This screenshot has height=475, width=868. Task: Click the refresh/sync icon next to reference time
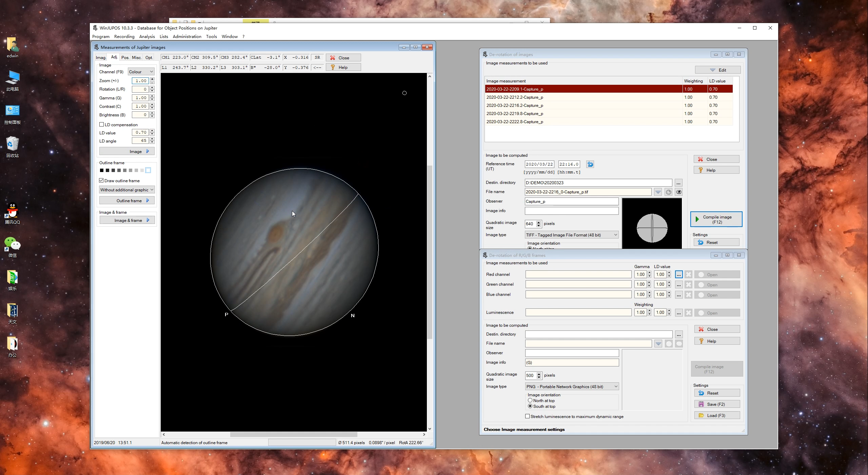pos(590,164)
